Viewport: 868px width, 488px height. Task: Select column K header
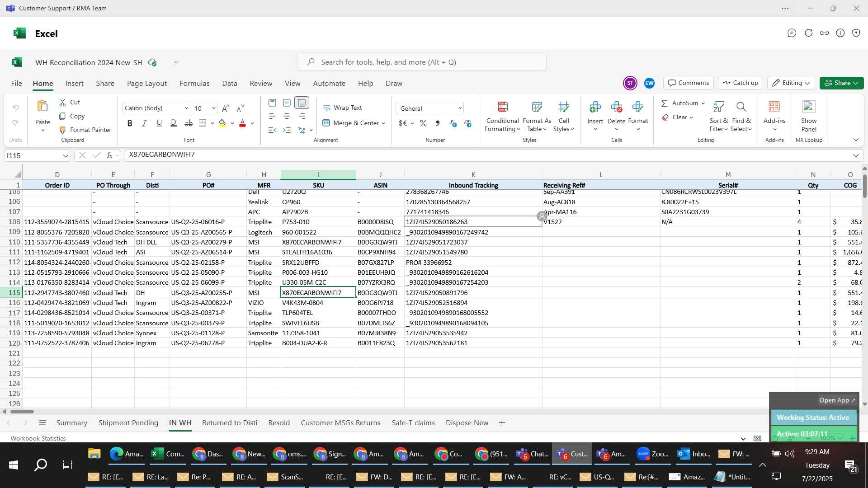pos(473,174)
